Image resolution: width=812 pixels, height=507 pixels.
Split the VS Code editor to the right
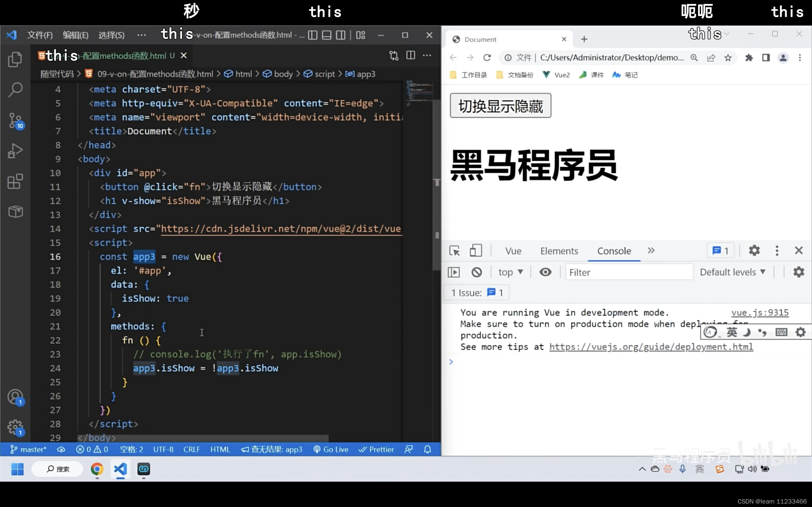pos(410,55)
